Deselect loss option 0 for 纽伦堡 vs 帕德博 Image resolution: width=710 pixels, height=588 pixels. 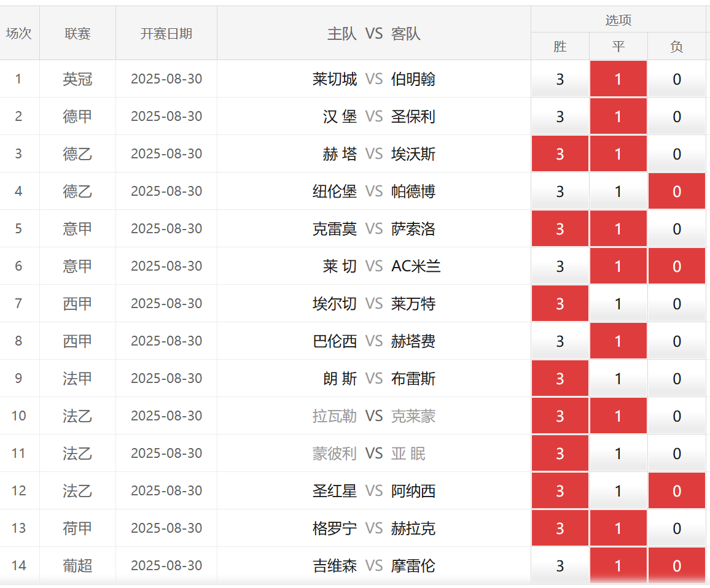(677, 191)
